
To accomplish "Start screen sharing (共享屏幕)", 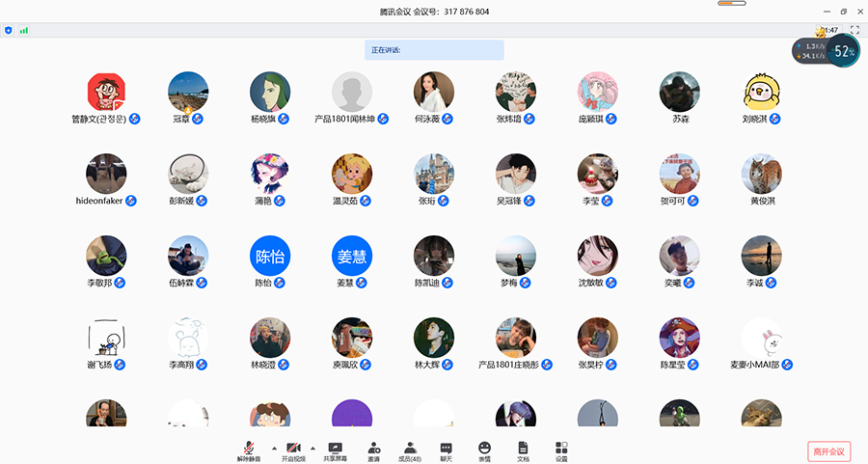I will 336,450.
